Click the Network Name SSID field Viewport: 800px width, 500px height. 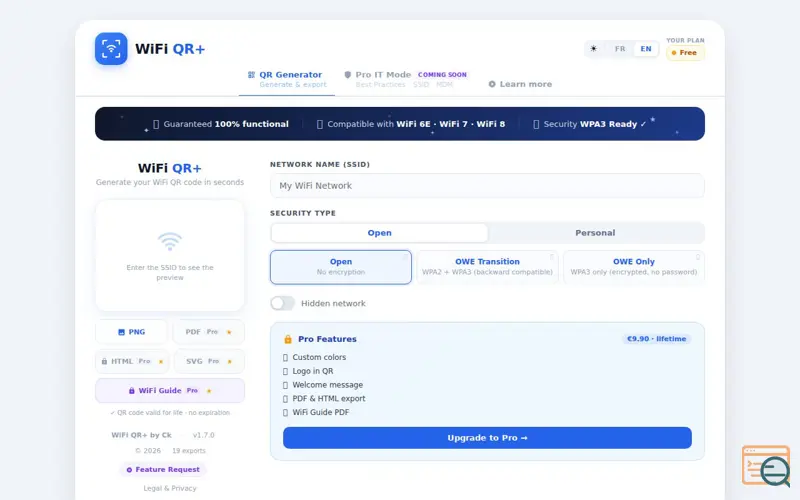tap(487, 186)
